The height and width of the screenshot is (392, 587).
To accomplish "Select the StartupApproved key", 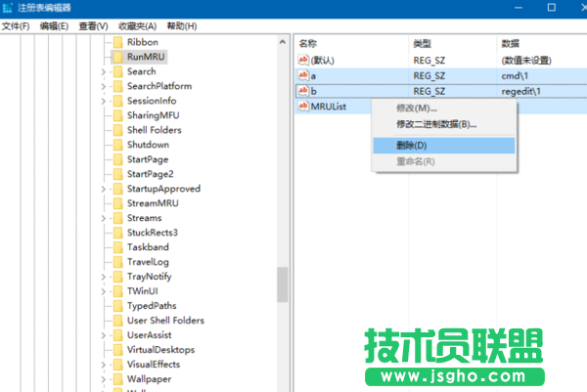I will click(x=163, y=189).
